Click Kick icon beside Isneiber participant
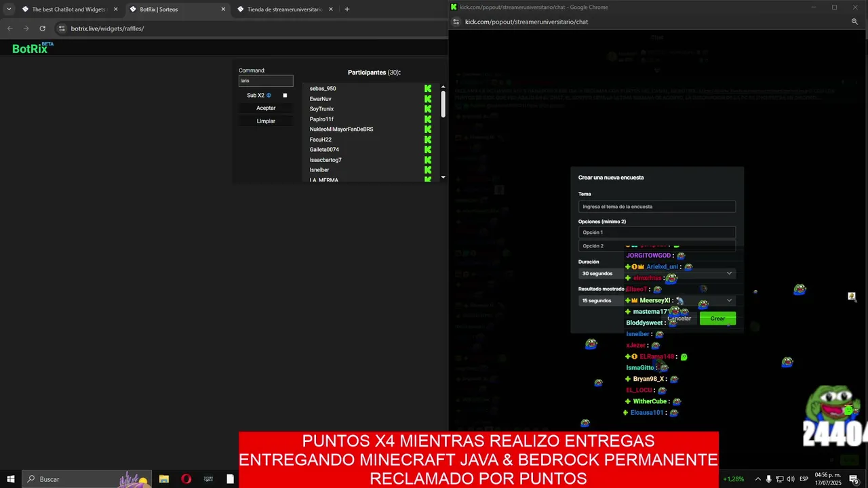 point(428,170)
